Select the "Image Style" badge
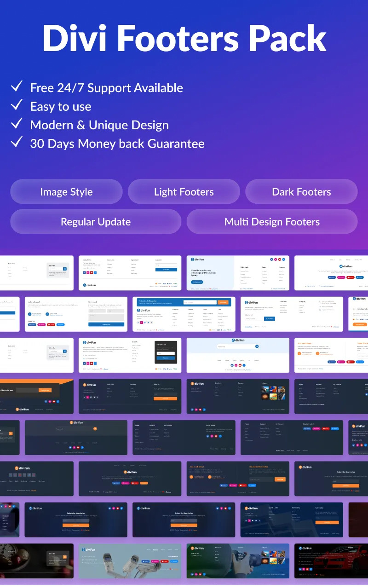The height and width of the screenshot is (588, 368). click(66, 191)
